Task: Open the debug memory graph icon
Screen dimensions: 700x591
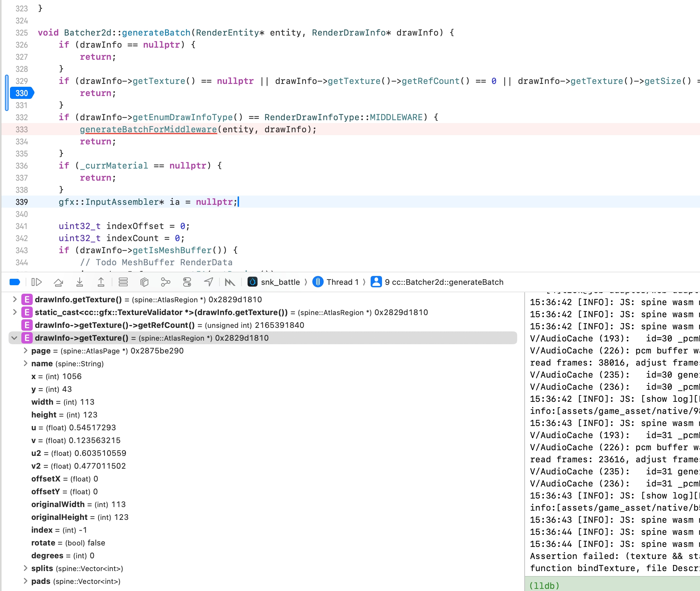Action: point(165,282)
